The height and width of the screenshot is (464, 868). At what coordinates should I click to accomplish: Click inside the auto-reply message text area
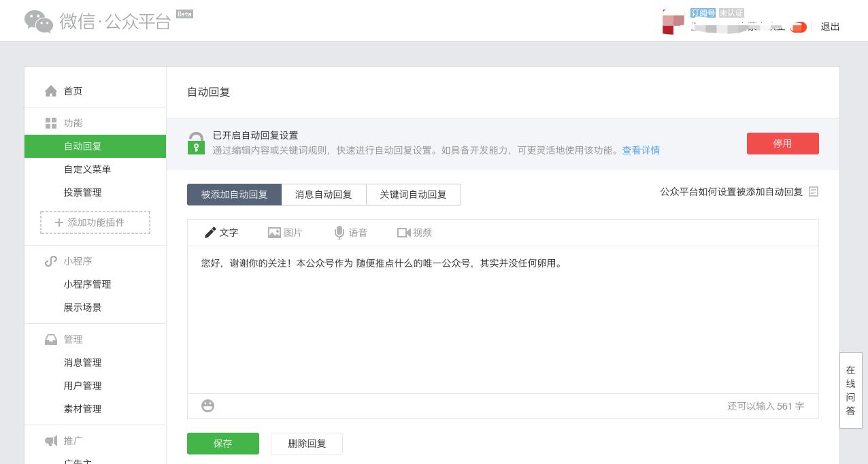pos(503,320)
